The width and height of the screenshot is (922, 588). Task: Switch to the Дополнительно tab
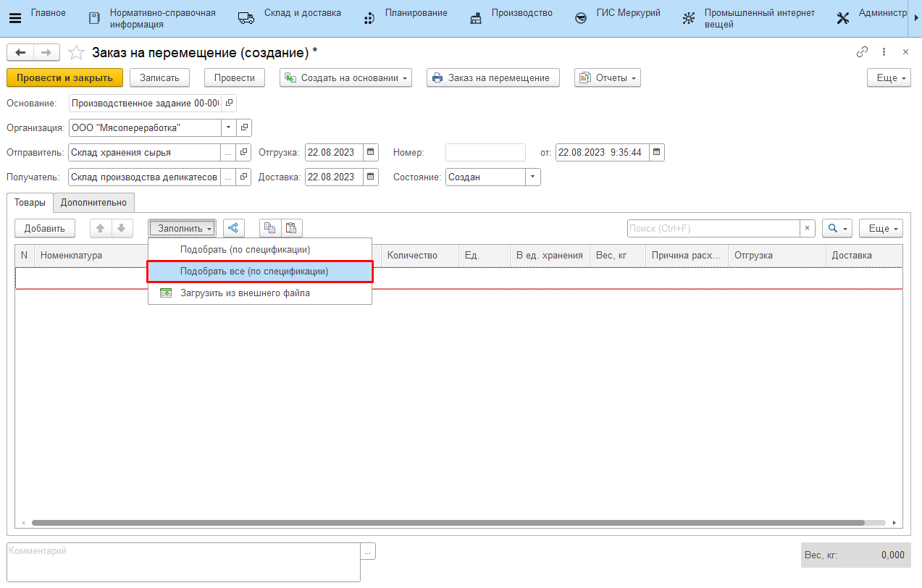pos(93,203)
